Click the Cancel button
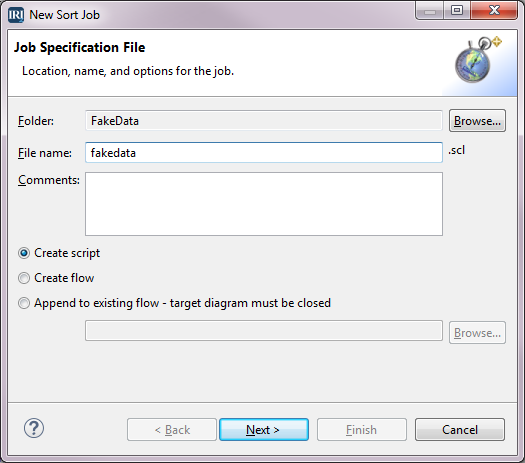This screenshot has width=525, height=463. [x=460, y=430]
